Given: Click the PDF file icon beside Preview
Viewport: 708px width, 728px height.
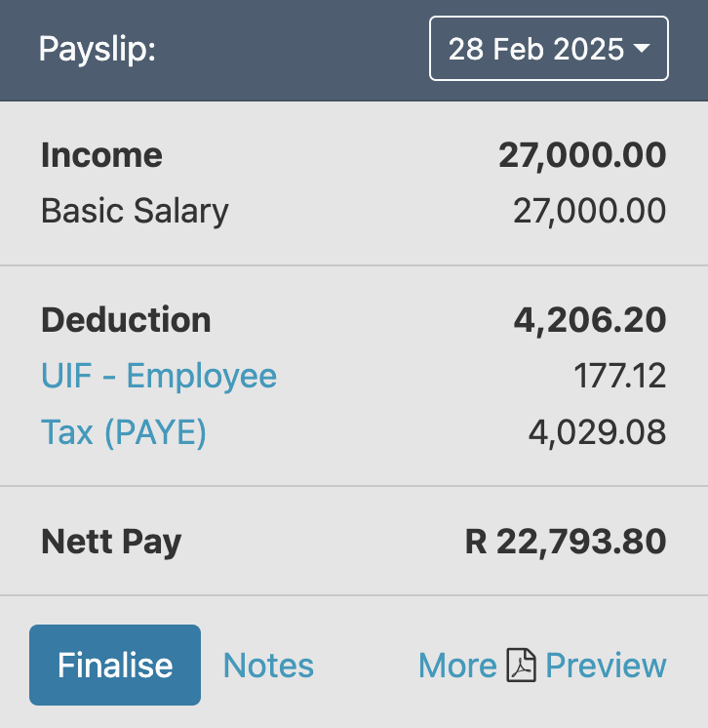Looking at the screenshot, I should (522, 666).
